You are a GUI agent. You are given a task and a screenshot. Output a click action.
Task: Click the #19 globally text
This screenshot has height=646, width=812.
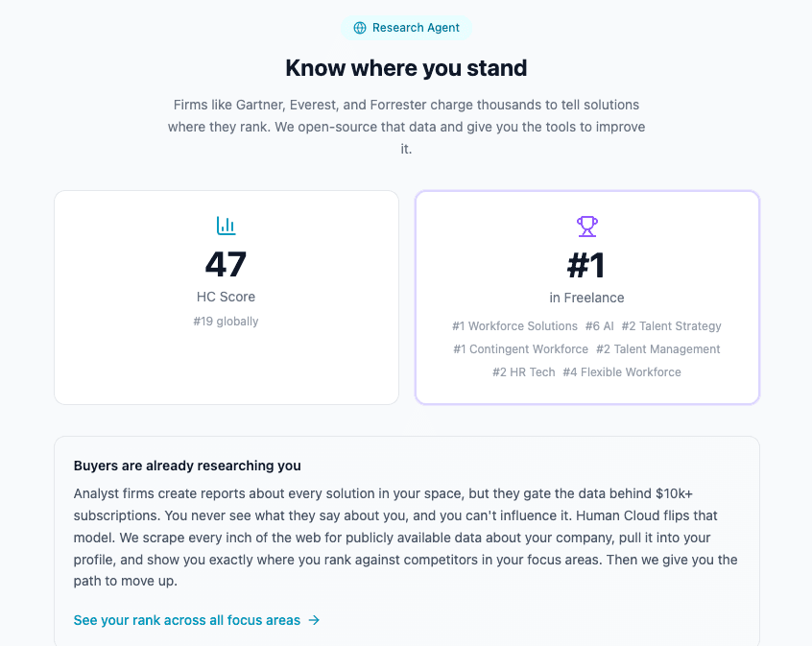(x=226, y=322)
